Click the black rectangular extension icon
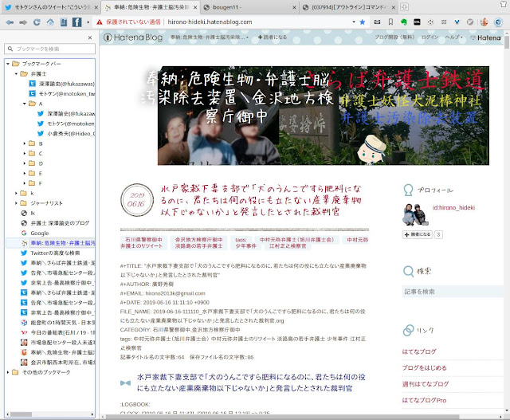The image size is (510, 420). point(417,22)
